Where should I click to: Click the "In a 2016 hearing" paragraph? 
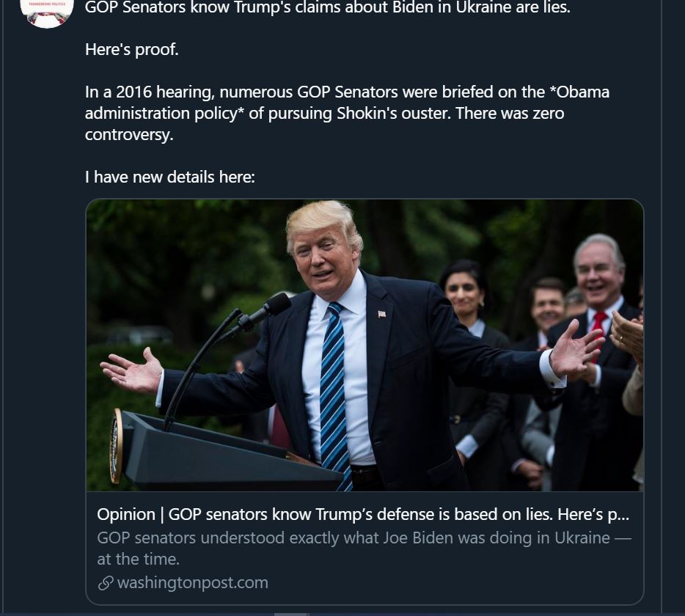pos(347,113)
